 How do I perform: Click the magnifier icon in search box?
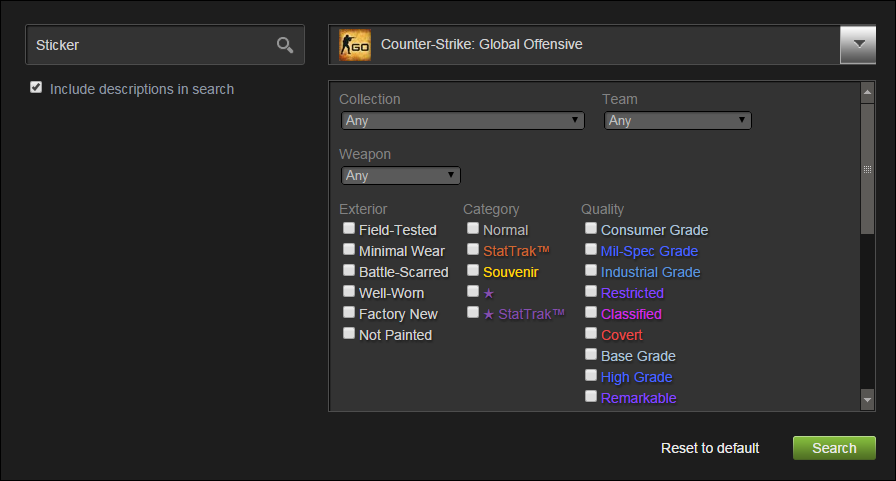(x=285, y=45)
